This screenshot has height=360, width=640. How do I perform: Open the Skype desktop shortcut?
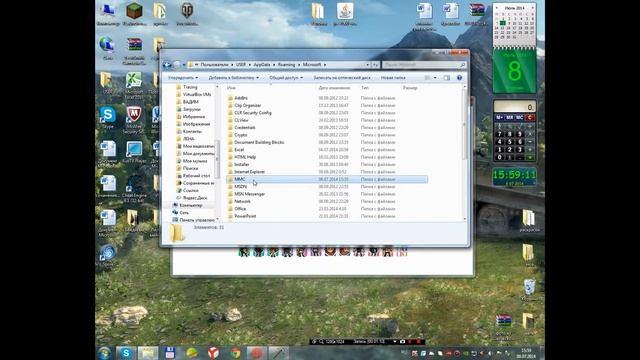click(x=108, y=117)
